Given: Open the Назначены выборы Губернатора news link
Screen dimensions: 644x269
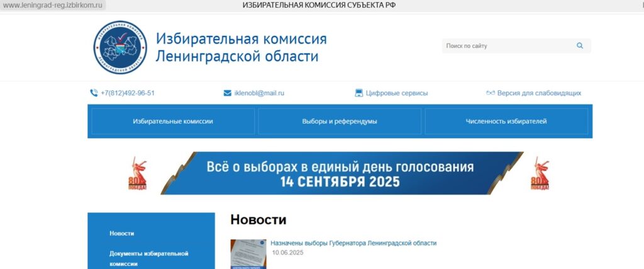Looking at the screenshot, I should pyautogui.click(x=353, y=243).
